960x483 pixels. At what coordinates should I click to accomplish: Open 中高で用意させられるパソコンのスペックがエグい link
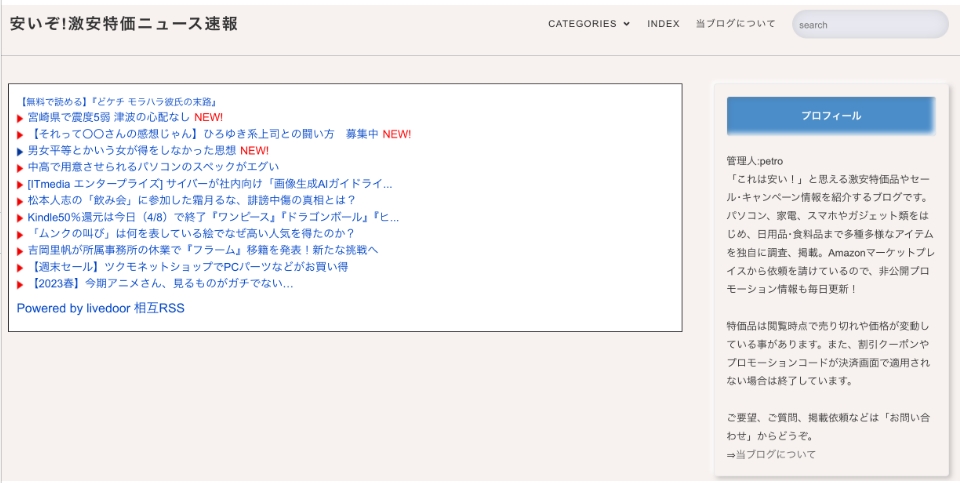point(153,167)
